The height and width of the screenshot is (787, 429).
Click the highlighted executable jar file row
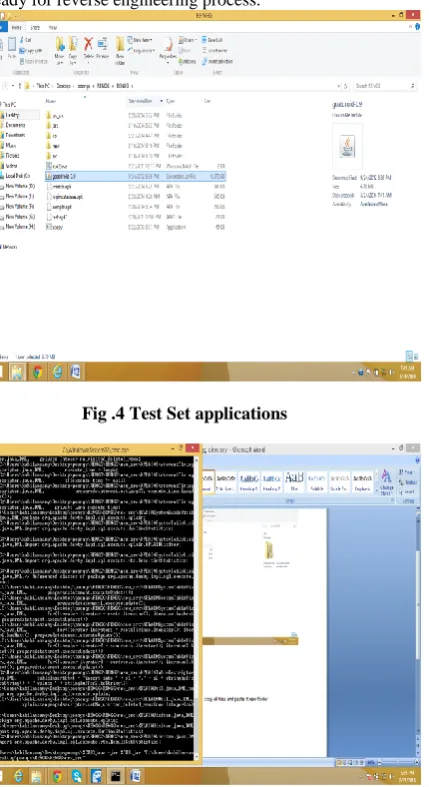(135, 176)
